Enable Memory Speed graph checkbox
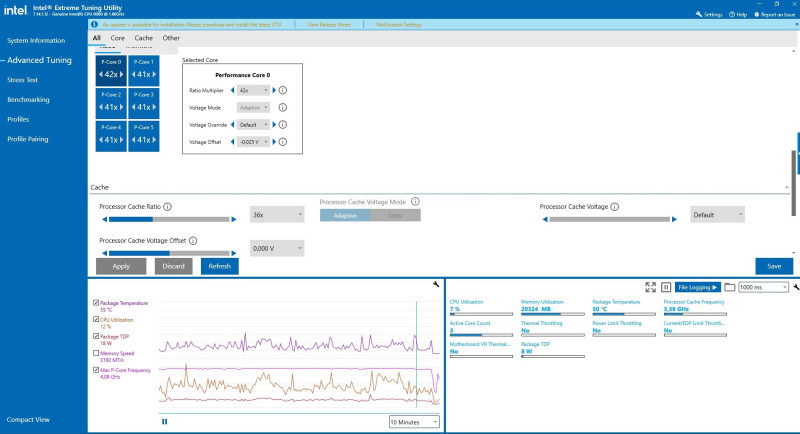This screenshot has height=434, width=800. 96,353
